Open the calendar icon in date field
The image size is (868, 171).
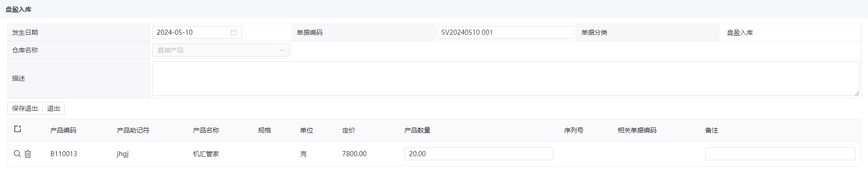(234, 32)
